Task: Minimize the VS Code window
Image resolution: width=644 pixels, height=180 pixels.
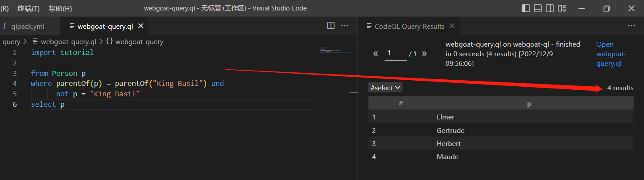Action: (x=582, y=8)
